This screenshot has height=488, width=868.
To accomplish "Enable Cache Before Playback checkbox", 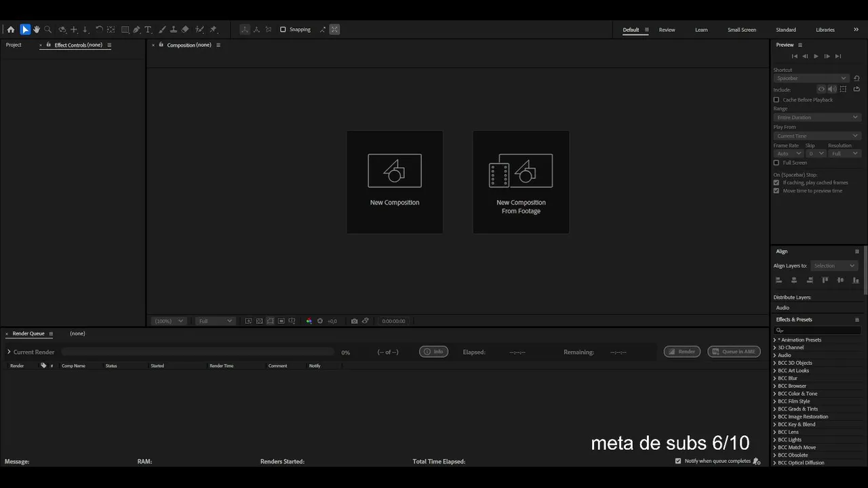I will 776,100.
